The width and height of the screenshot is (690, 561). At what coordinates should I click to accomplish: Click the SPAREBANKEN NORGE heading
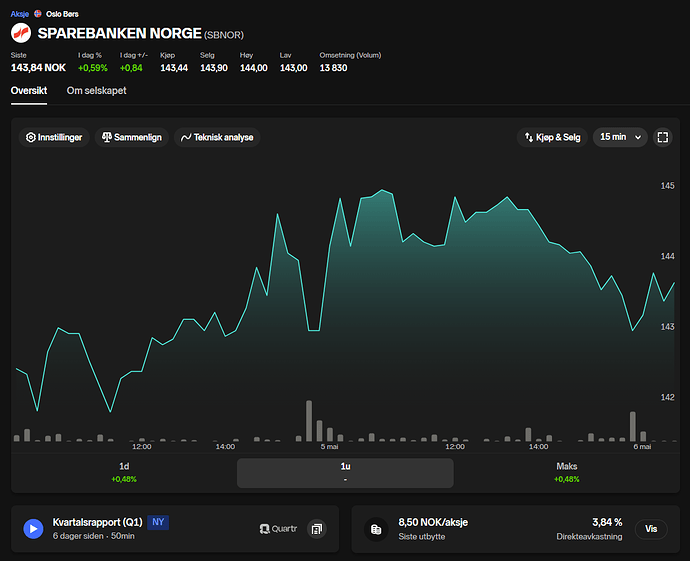click(x=120, y=33)
